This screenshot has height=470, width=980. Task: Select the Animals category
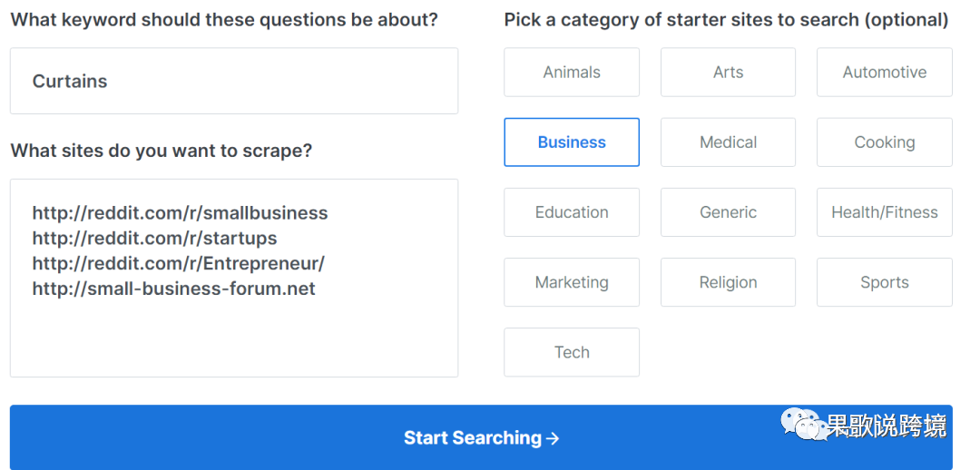(x=572, y=73)
